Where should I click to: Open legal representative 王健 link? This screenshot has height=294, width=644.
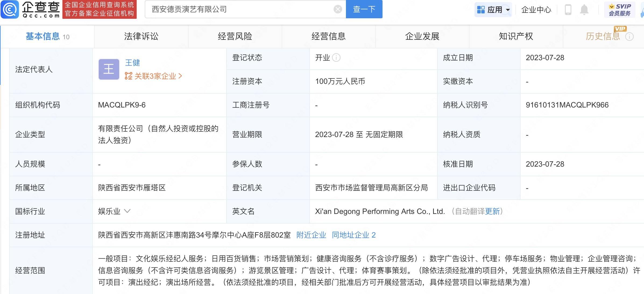pos(132,63)
